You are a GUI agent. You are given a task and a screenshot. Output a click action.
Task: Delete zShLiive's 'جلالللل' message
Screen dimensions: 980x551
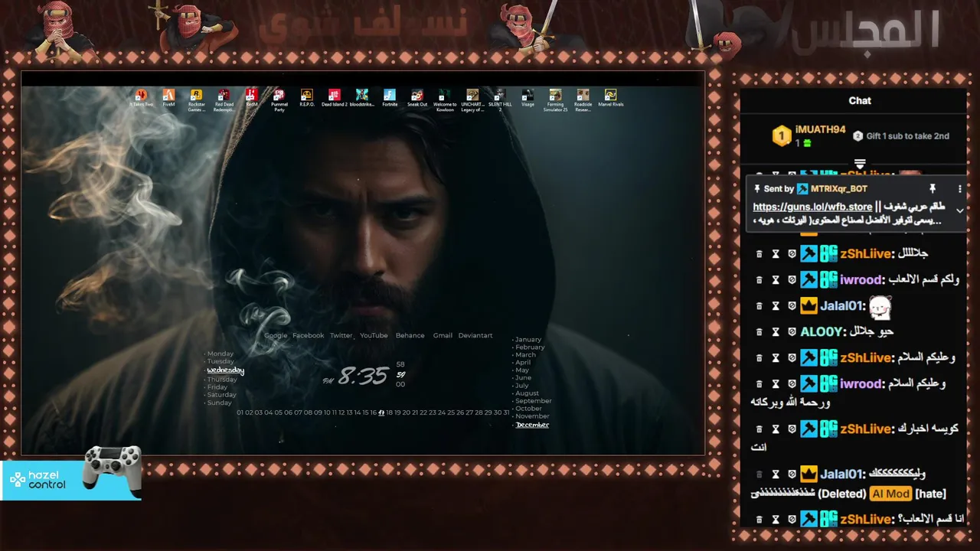(759, 254)
